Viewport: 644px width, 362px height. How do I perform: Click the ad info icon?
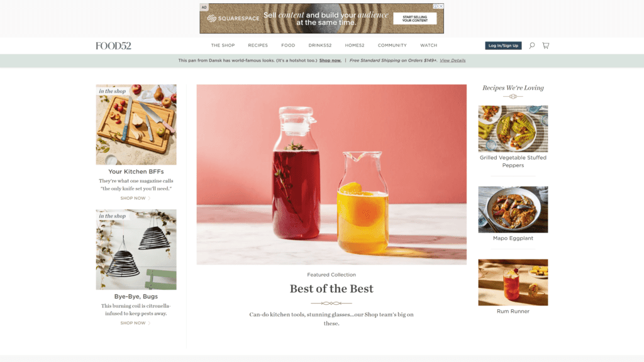(x=436, y=6)
